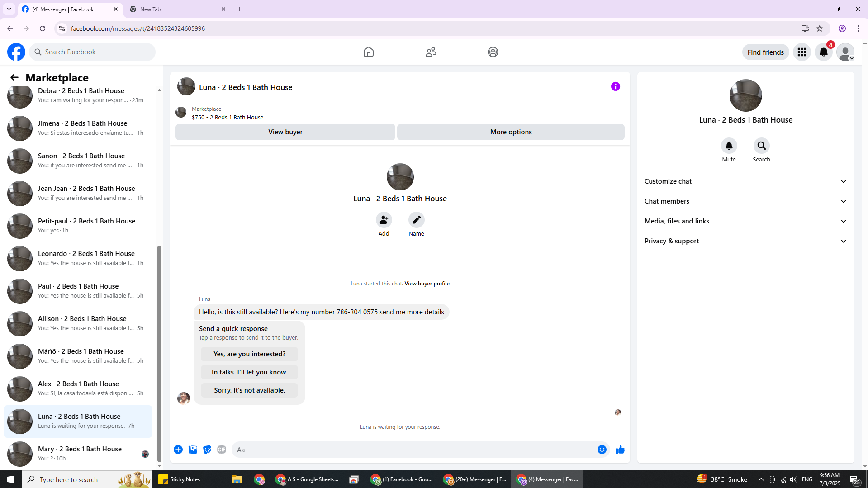Open Jimena 2 Beds 1 Bath House chat
Viewport: 868px width, 488px height.
[x=78, y=128]
